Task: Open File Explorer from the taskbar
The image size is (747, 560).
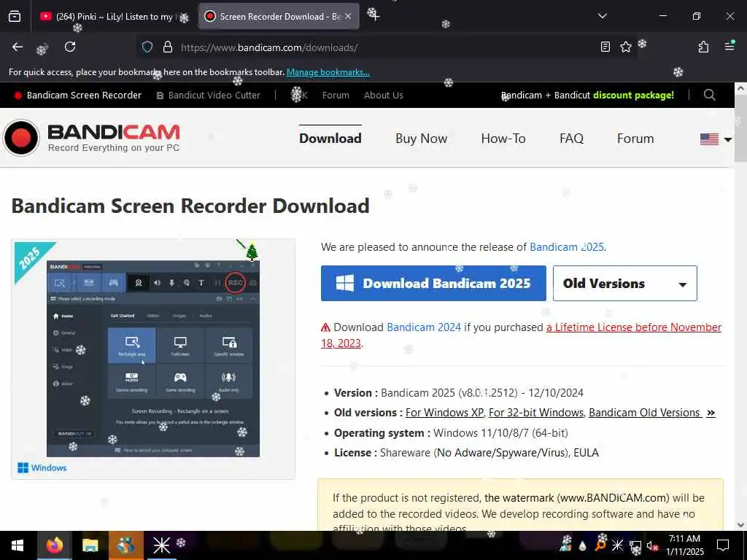Action: pyautogui.click(x=90, y=545)
